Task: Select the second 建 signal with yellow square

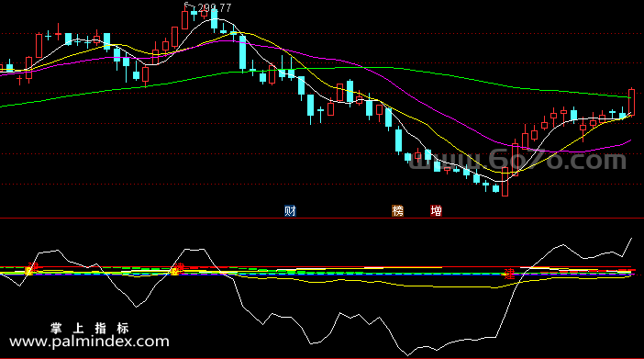Action: coord(177,269)
